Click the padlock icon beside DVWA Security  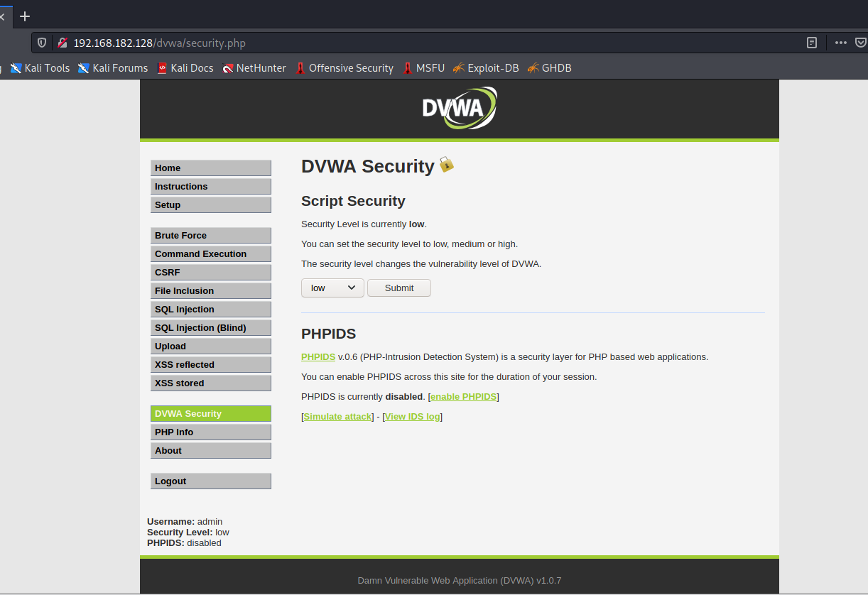(x=446, y=165)
